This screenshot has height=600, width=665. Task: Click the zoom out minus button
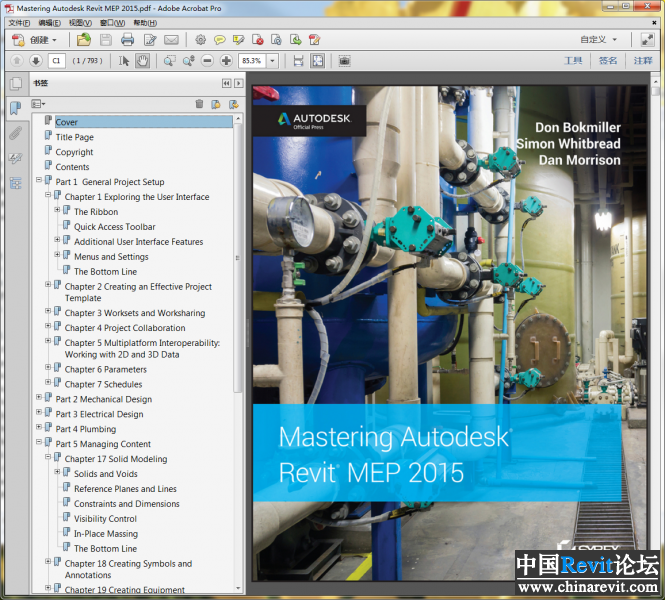[207, 61]
